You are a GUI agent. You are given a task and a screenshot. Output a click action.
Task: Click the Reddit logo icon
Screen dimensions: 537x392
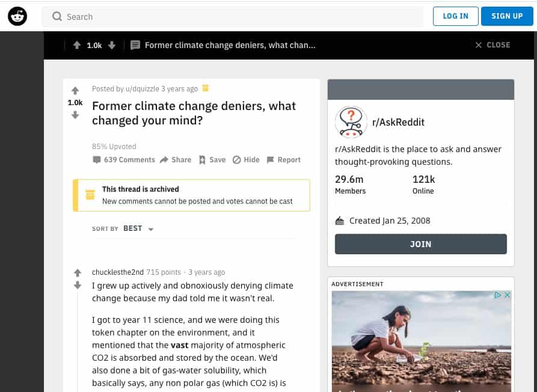click(x=17, y=16)
